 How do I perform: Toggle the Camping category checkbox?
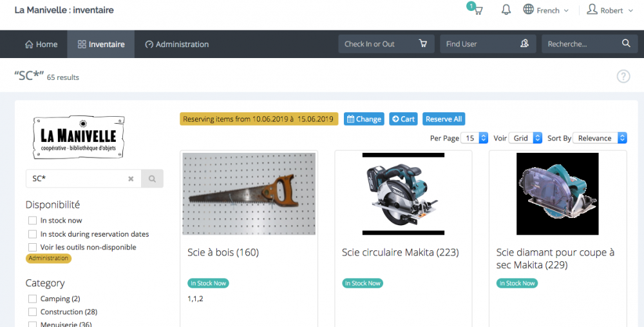click(x=32, y=299)
